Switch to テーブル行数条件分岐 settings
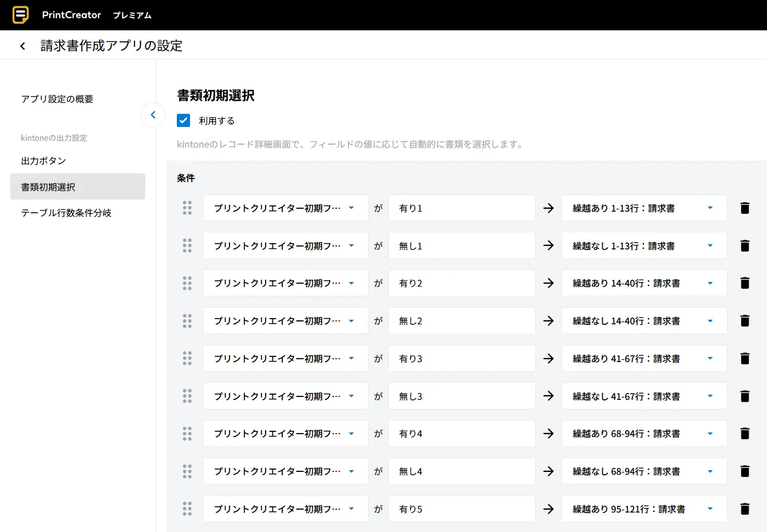The image size is (767, 532). coord(66,213)
